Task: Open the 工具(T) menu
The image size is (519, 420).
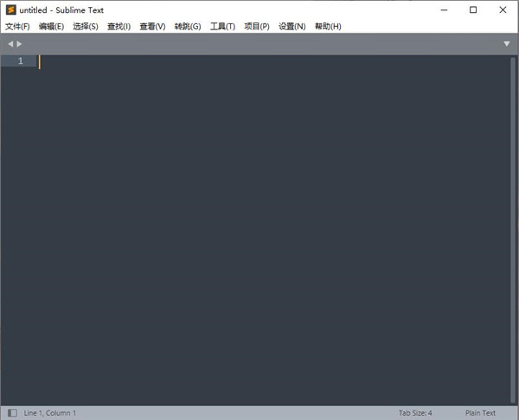Action: [222, 27]
